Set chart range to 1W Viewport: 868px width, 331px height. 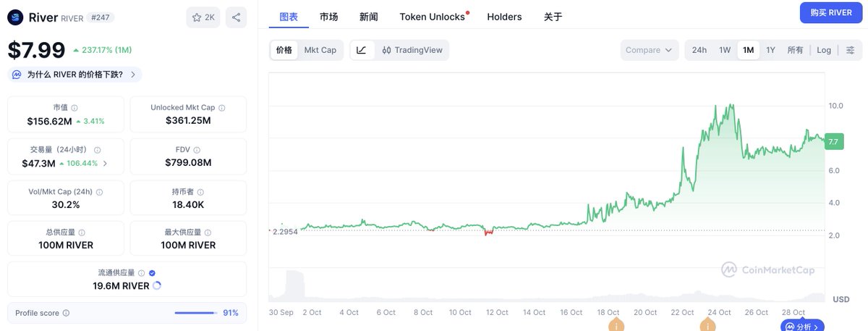point(725,50)
